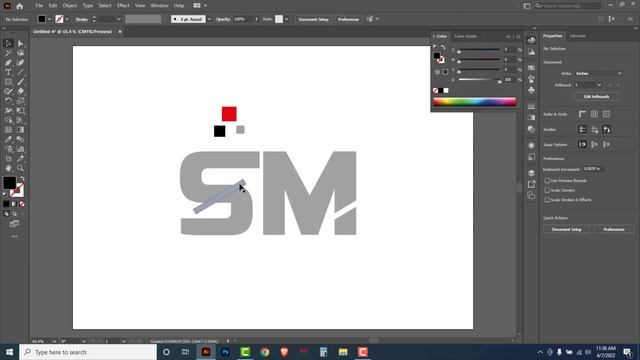Viewport: 640px width, 360px height.
Task: Click Preferences in Quick Actions
Action: click(x=614, y=229)
